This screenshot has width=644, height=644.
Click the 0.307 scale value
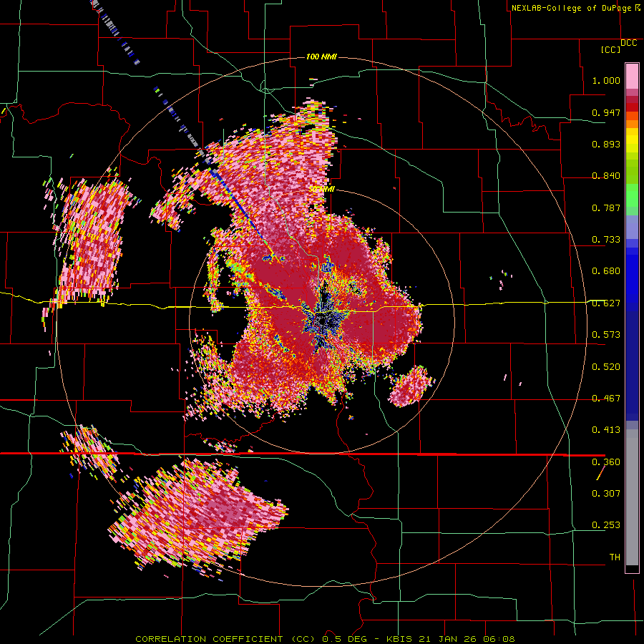coord(606,493)
